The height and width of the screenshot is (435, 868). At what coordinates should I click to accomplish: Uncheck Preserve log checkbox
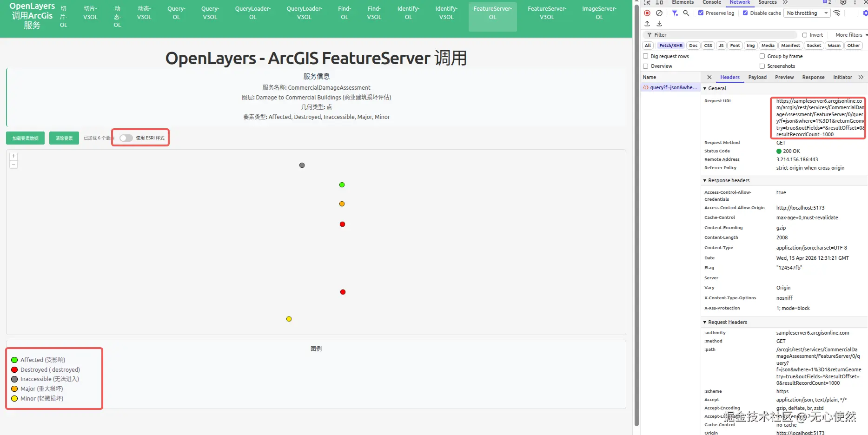[x=701, y=13]
